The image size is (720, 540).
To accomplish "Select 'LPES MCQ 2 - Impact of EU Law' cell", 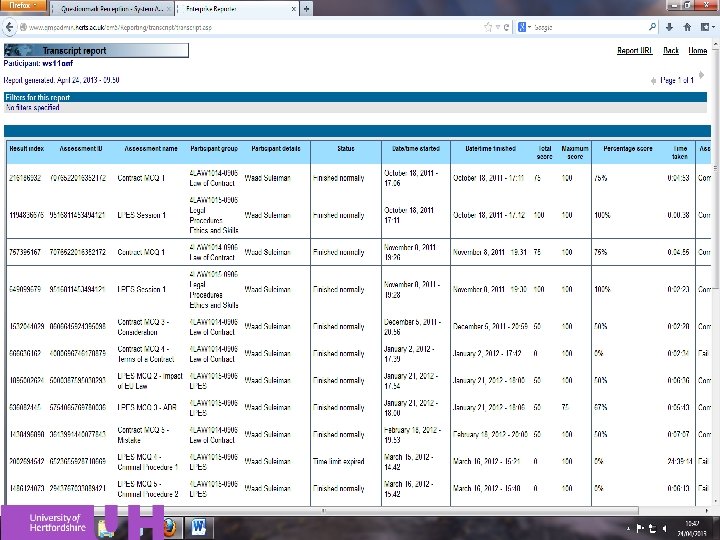I will tap(150, 381).
